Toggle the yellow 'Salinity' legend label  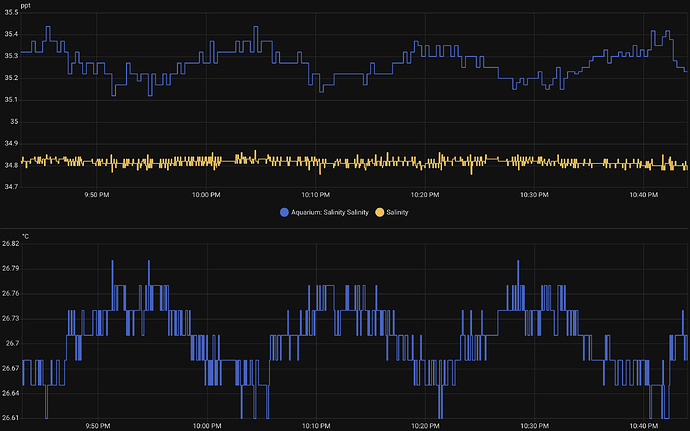pos(398,212)
